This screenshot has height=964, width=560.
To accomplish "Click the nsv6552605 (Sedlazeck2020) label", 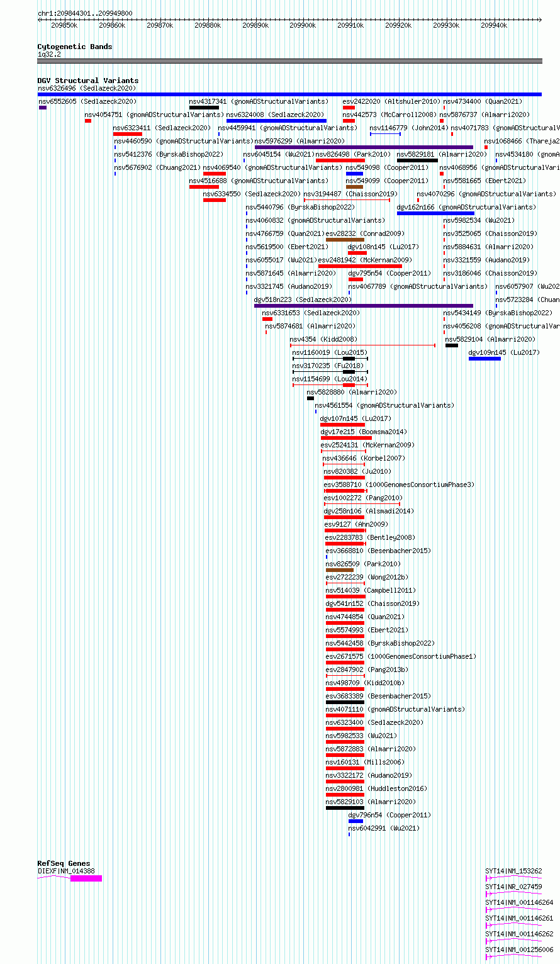I will [x=87, y=101].
